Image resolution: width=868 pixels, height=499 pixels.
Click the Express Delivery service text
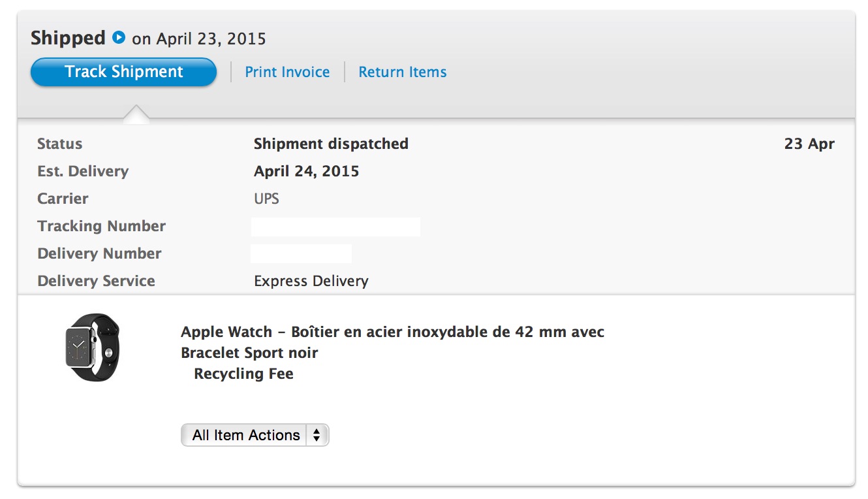coord(311,281)
